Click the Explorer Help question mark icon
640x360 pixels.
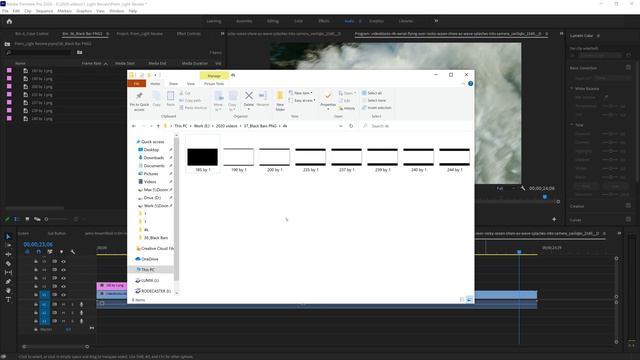(470, 84)
